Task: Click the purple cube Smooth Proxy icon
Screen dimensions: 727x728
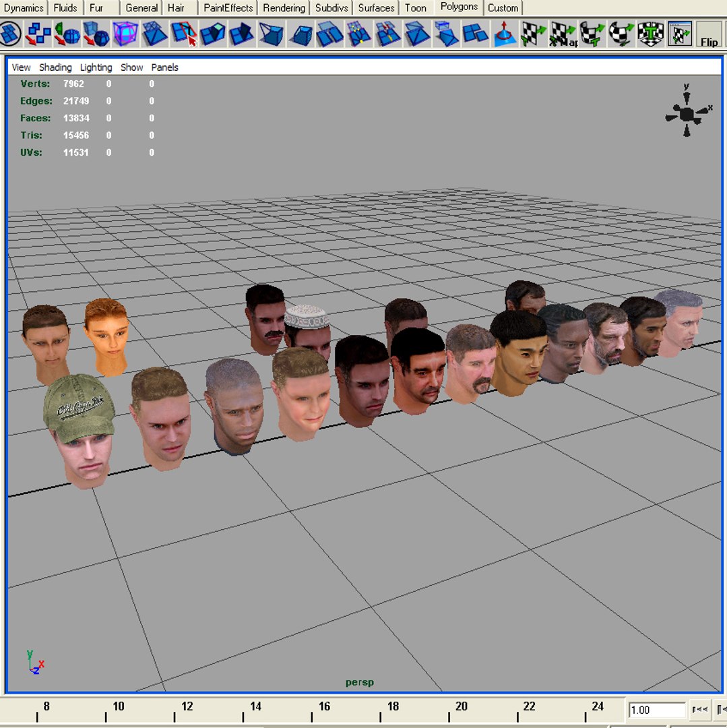Action: tap(125, 34)
